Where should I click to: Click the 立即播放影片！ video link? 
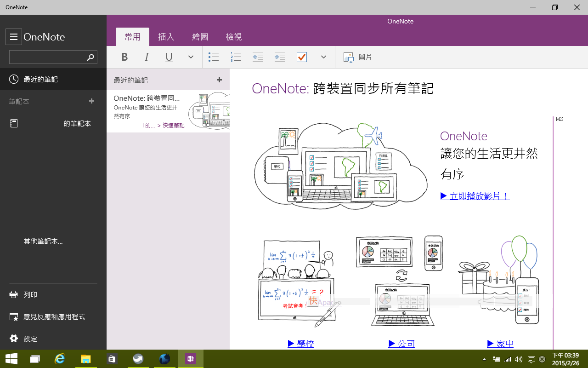pos(475,196)
